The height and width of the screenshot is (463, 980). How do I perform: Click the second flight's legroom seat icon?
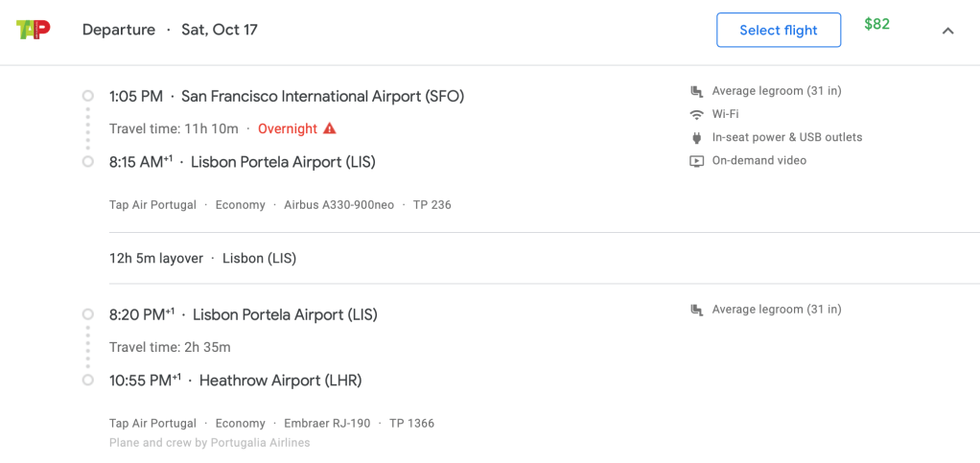coord(697,311)
